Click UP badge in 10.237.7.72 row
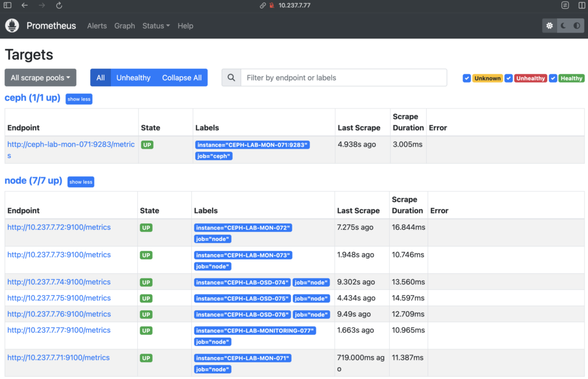588x379 pixels. [x=146, y=227]
